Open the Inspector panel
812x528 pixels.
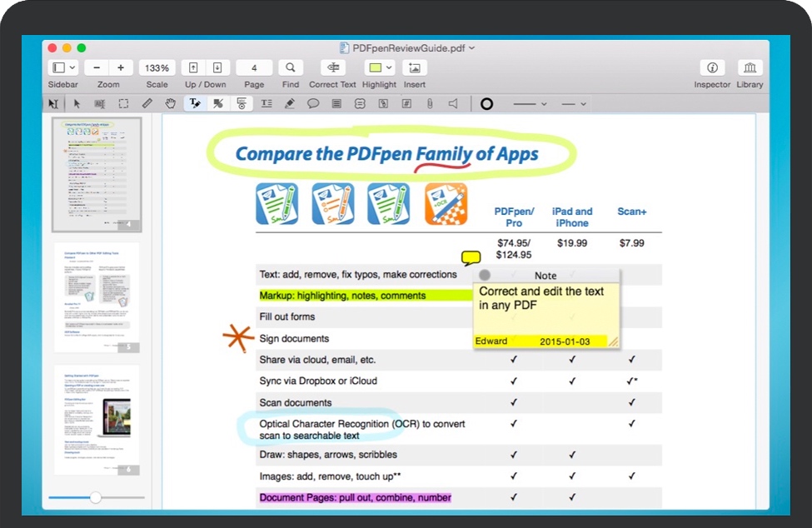[x=712, y=67]
